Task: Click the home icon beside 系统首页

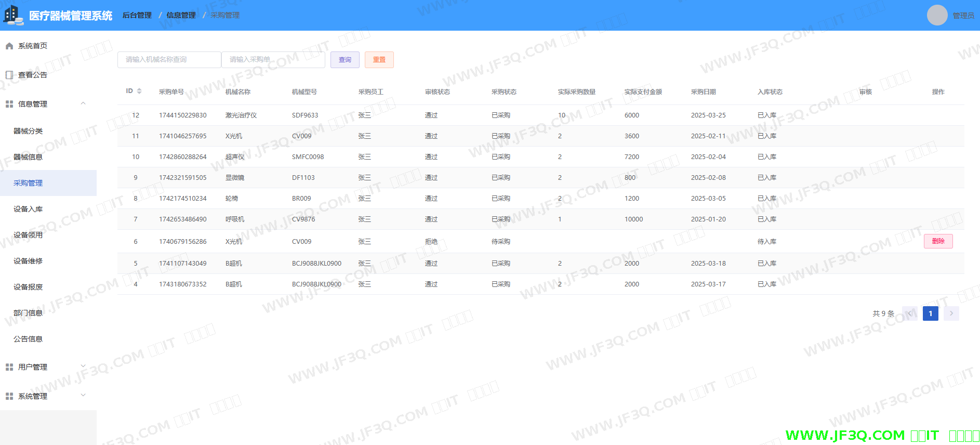Action: [x=9, y=46]
